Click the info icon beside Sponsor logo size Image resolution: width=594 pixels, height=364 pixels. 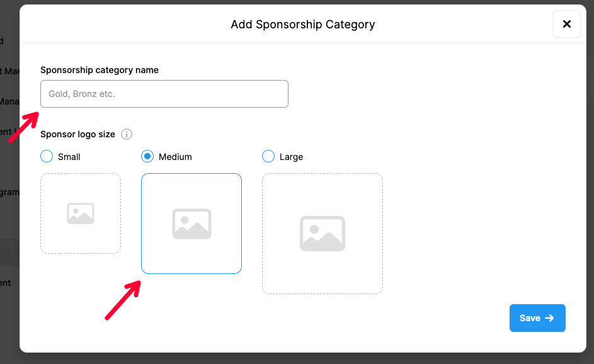[126, 134]
